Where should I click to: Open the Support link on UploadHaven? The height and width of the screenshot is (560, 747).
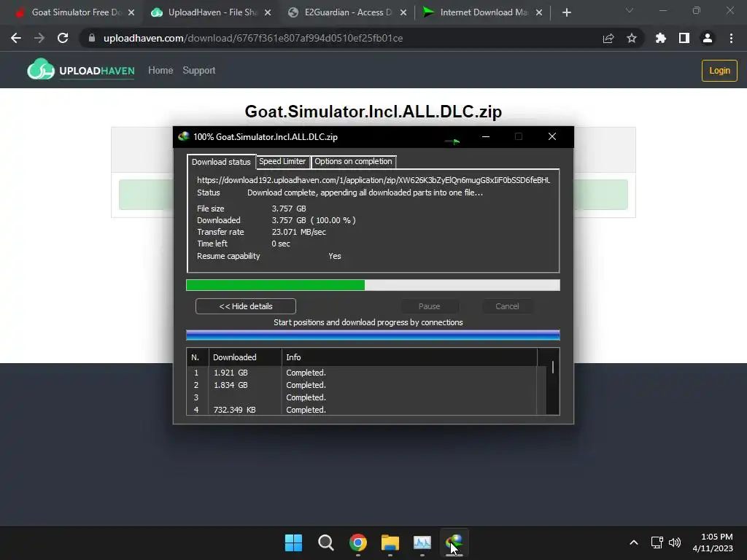[x=198, y=71]
